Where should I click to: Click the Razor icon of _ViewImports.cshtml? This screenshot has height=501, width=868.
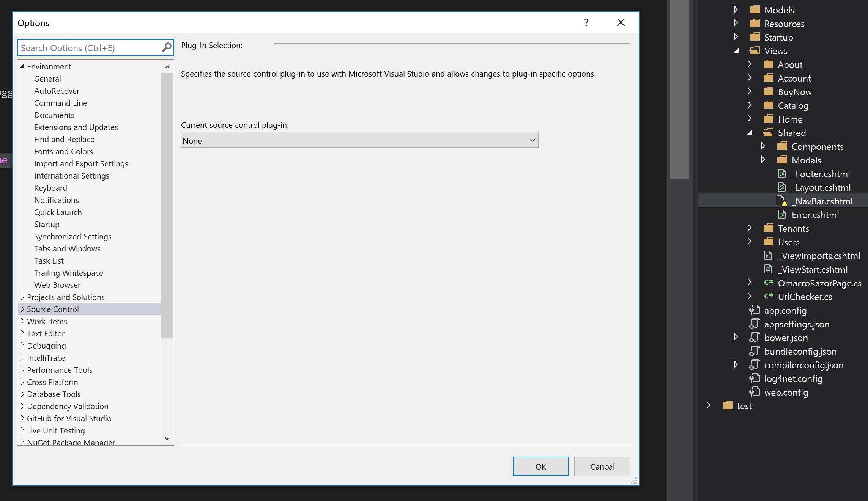[x=768, y=256]
